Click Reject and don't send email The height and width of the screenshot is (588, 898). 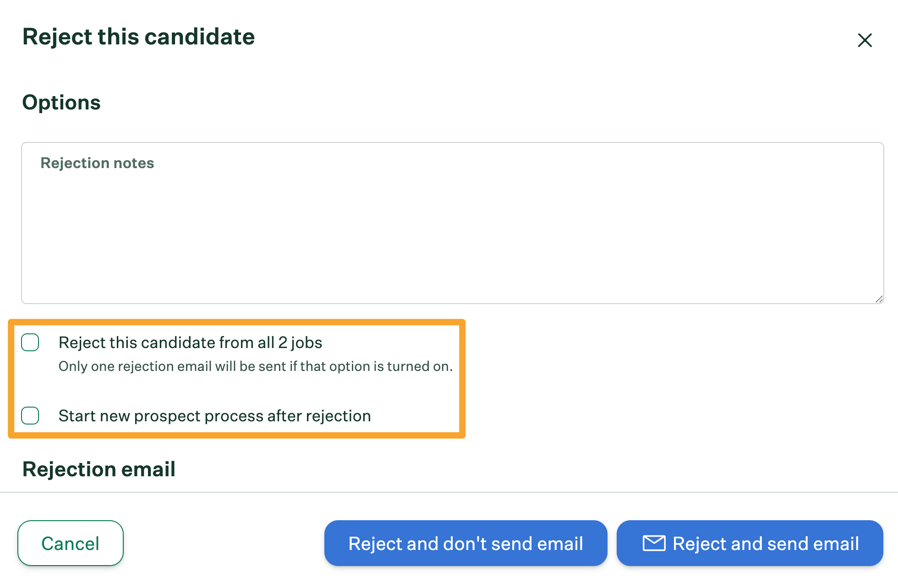click(465, 543)
